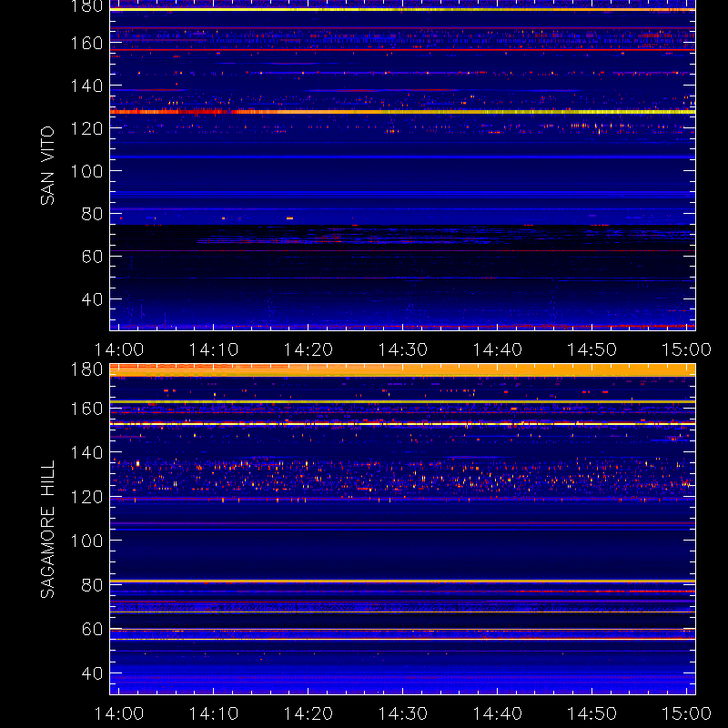This screenshot has width=728, height=728.
Task: Select the 100 tick label on San Vito axis
Action: (86, 171)
